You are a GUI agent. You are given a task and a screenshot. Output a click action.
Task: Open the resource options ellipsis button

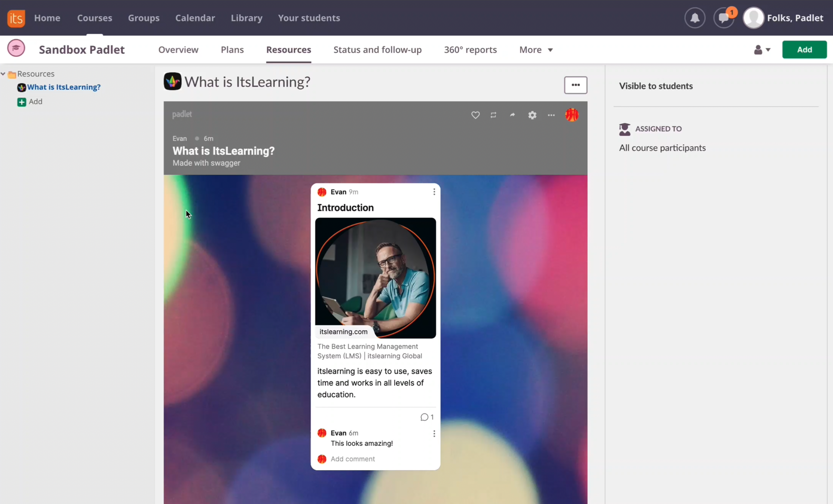click(575, 85)
